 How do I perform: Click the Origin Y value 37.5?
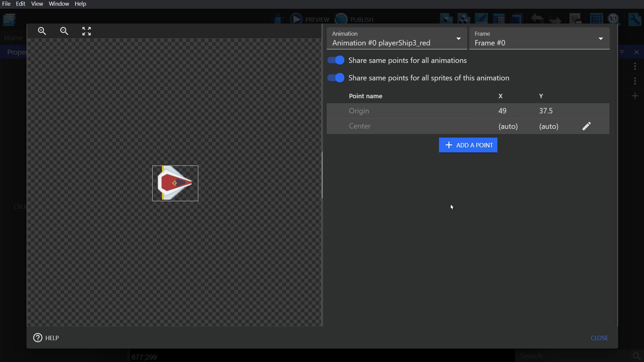tap(546, 111)
